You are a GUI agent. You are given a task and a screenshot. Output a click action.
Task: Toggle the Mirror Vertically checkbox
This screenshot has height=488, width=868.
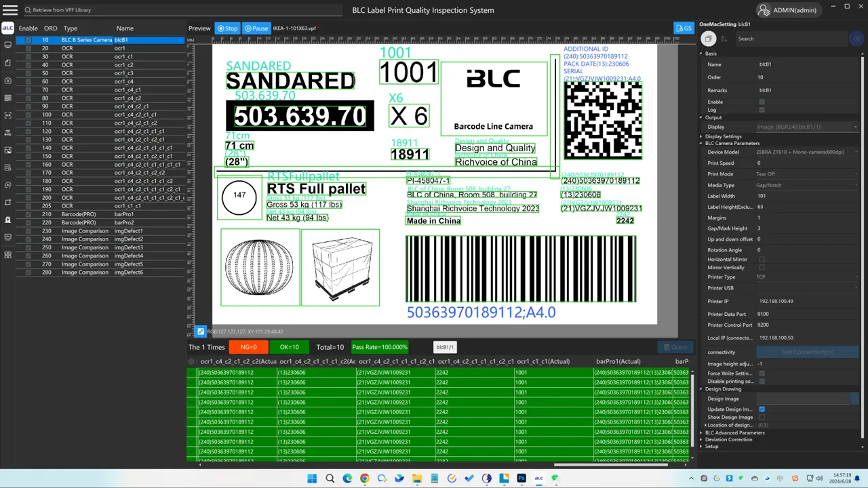762,268
